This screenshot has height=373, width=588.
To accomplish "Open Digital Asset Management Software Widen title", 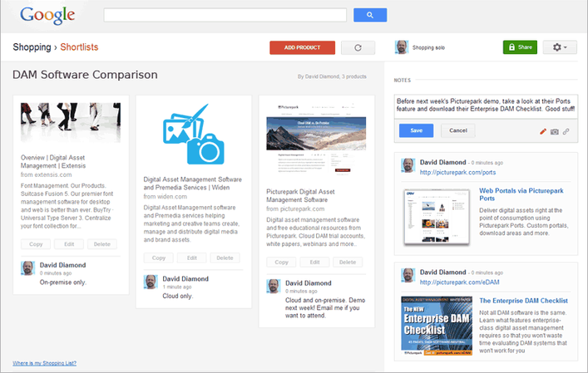I will click(193, 184).
